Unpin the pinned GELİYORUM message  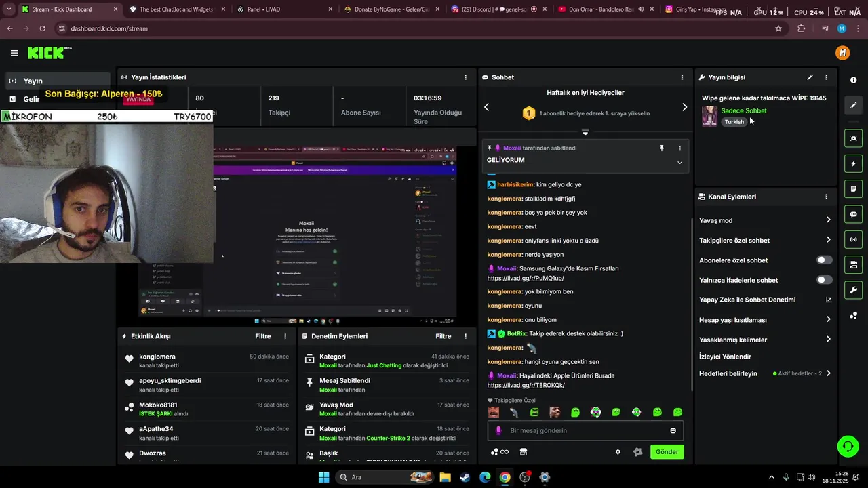[662, 148]
